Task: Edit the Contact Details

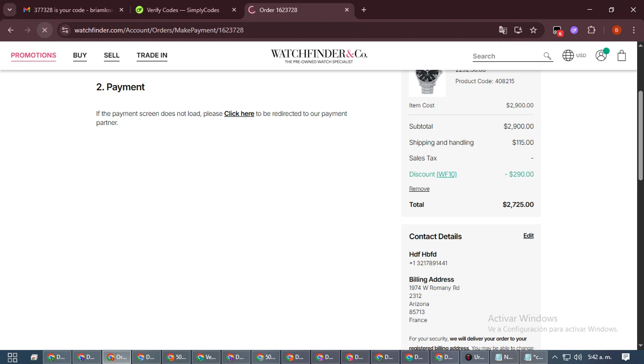Action: tap(529, 236)
